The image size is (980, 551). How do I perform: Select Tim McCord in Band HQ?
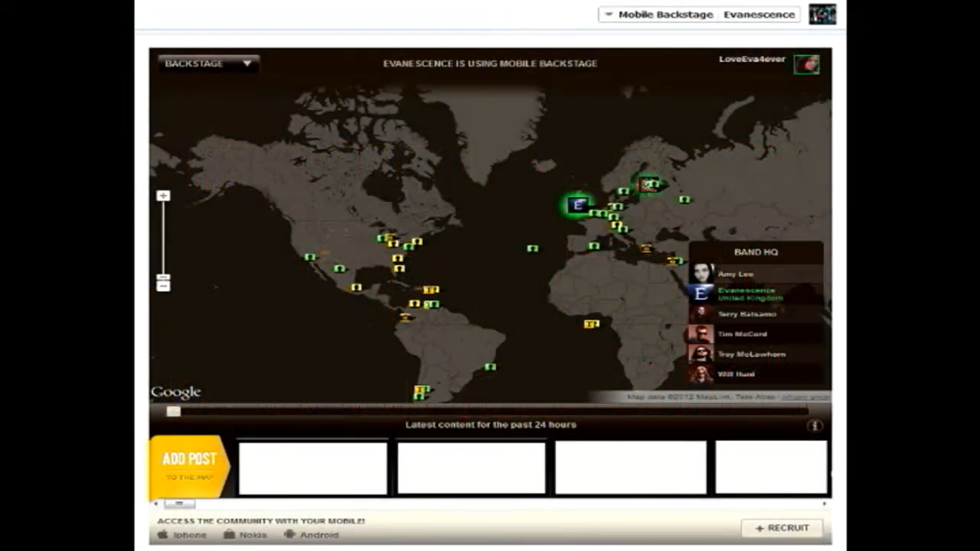pos(756,334)
